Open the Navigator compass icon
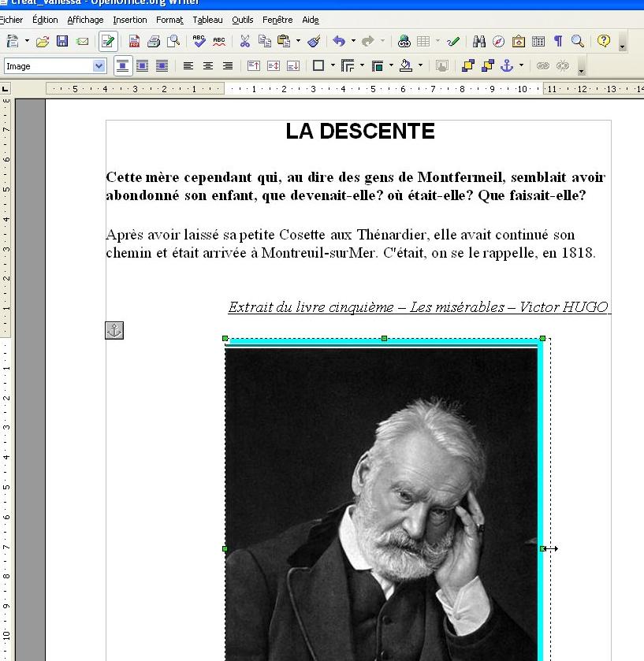This screenshot has width=644, height=661. pos(498,41)
